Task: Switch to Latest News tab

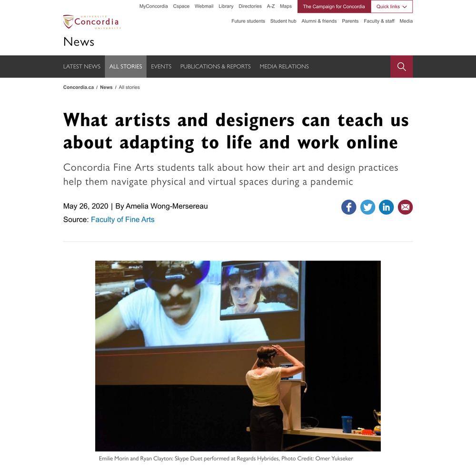Action: pos(82,67)
